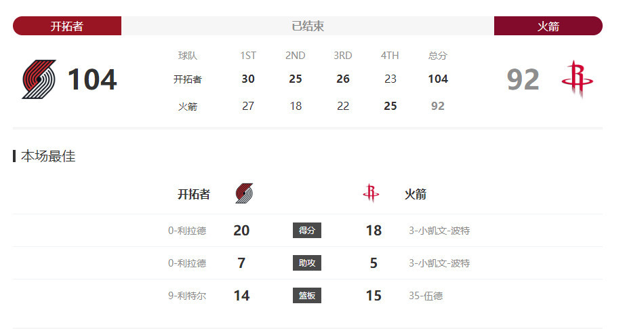Click the 得分 stat badge

click(307, 231)
